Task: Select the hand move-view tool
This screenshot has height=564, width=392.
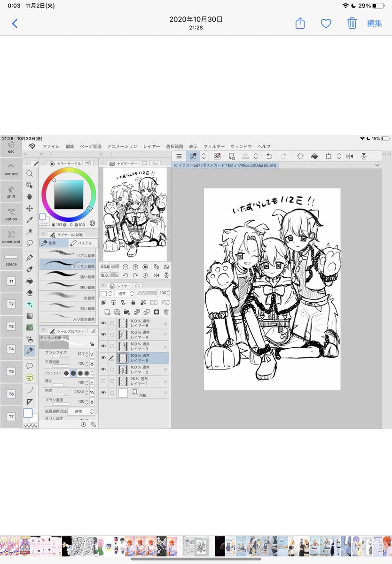Action: [x=30, y=196]
